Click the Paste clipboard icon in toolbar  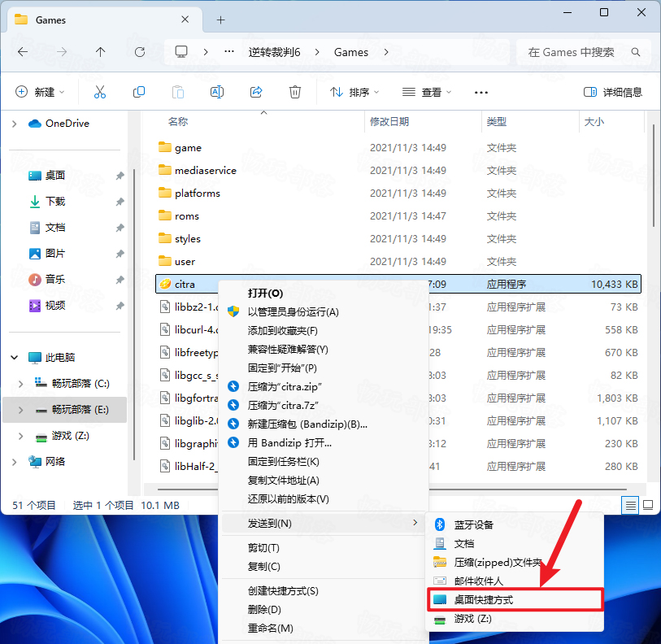pyautogui.click(x=178, y=92)
